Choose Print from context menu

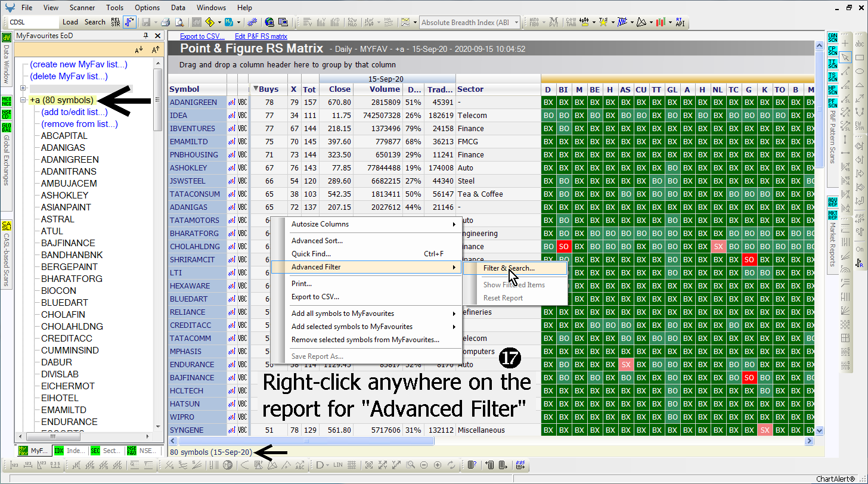pyautogui.click(x=367, y=284)
